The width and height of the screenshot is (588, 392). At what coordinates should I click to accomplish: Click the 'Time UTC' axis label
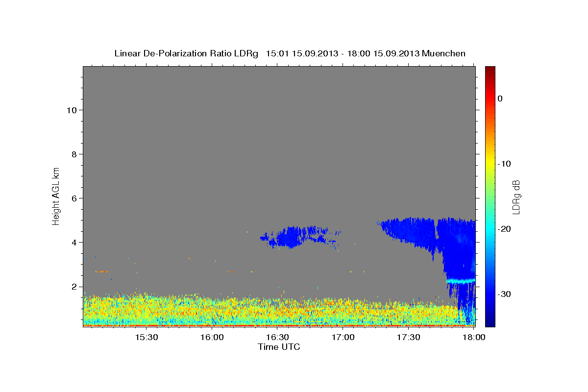(279, 347)
